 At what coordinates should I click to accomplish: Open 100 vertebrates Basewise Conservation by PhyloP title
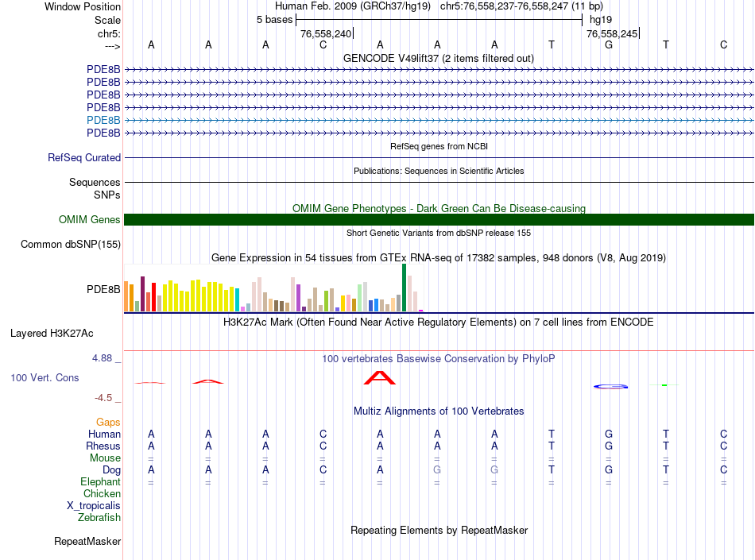pos(439,359)
